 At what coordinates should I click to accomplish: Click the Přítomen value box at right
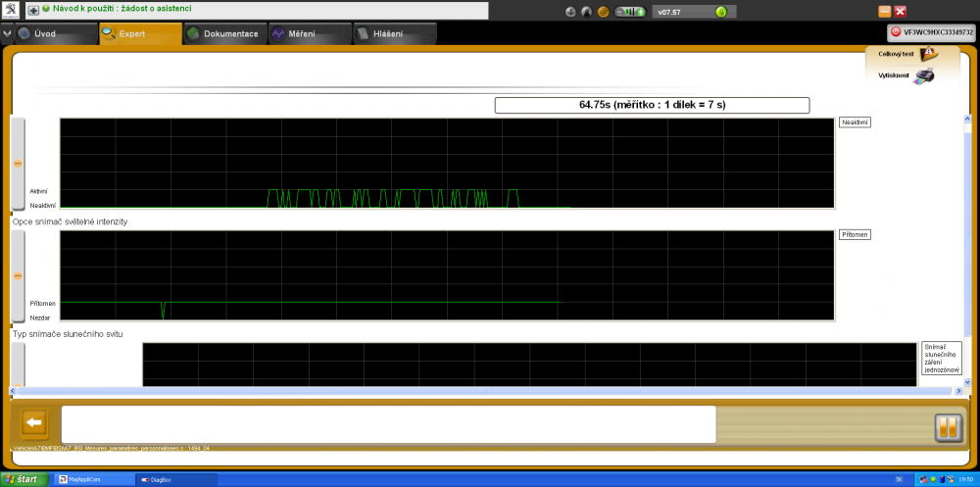tap(855, 234)
